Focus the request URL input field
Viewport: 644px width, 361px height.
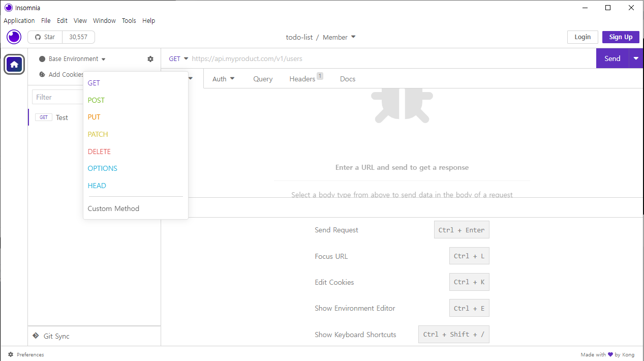point(392,58)
